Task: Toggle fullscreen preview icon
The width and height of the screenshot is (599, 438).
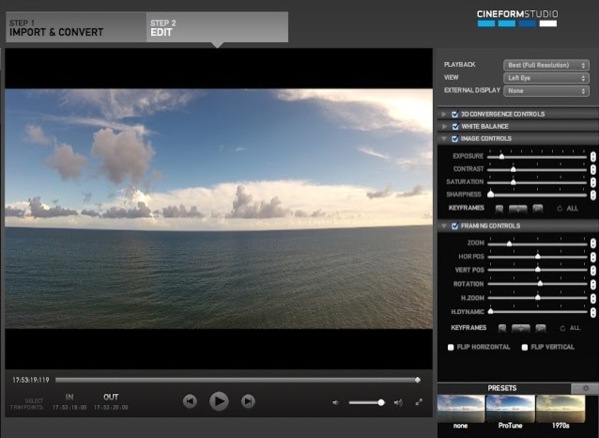Action: [419, 402]
